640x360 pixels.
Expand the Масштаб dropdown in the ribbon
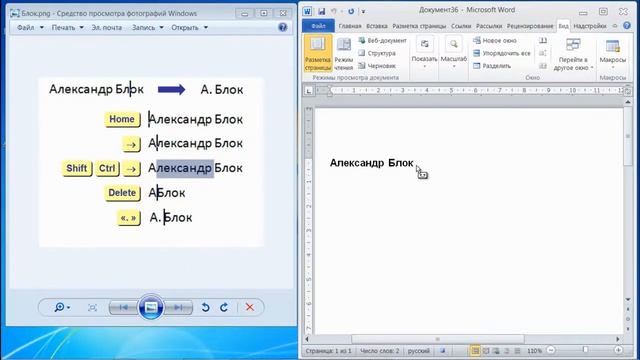point(453,53)
